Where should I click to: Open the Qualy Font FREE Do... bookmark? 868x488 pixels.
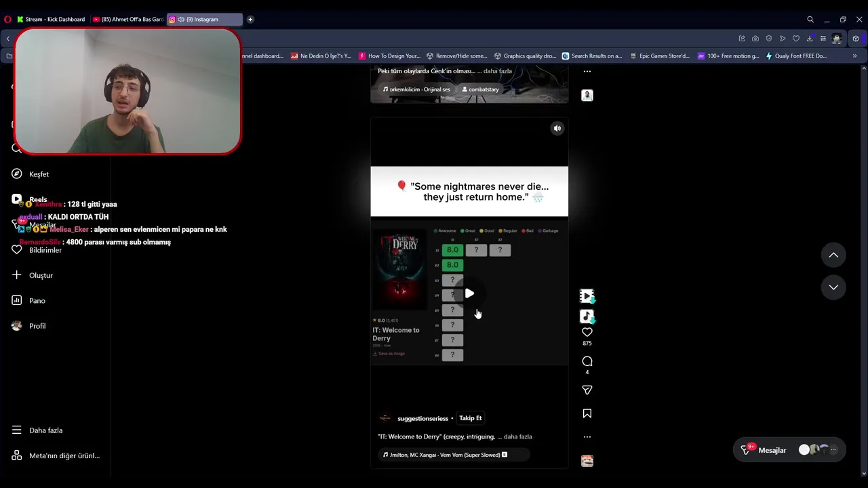point(796,56)
